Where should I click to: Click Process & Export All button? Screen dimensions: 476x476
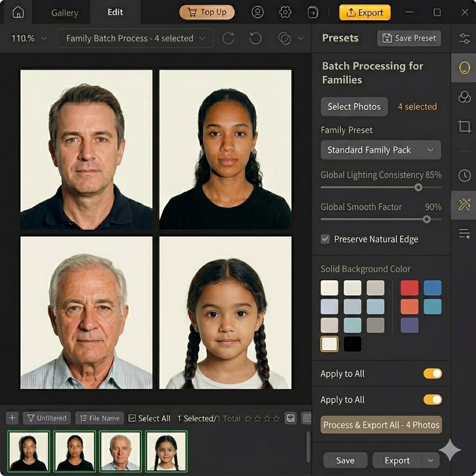381,425
